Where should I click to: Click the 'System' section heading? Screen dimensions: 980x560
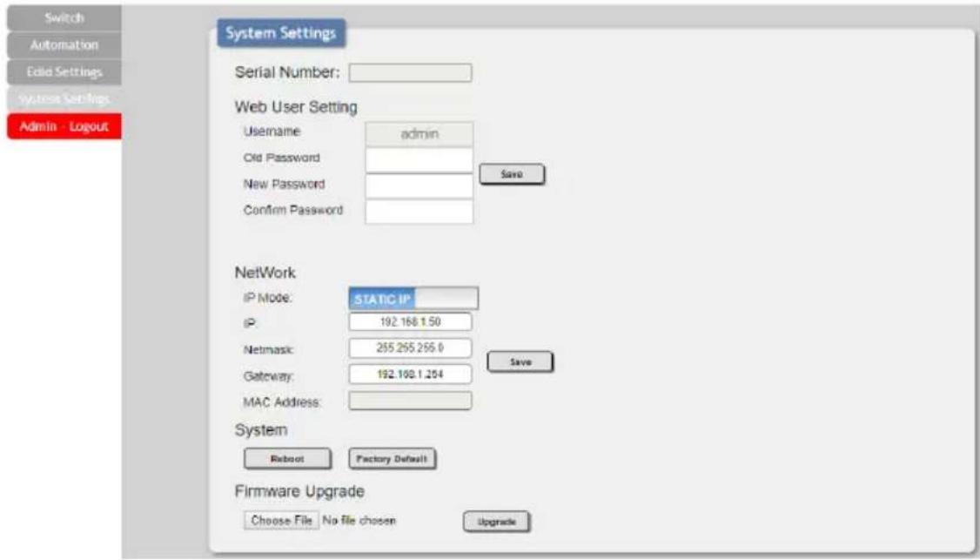261,430
